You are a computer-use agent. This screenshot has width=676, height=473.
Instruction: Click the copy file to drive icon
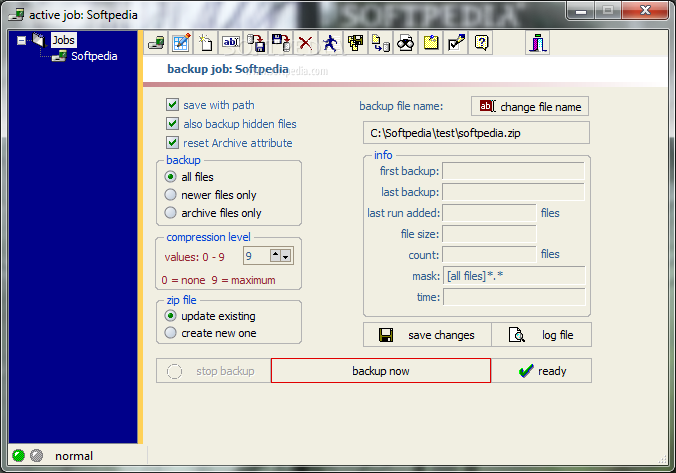(381, 43)
